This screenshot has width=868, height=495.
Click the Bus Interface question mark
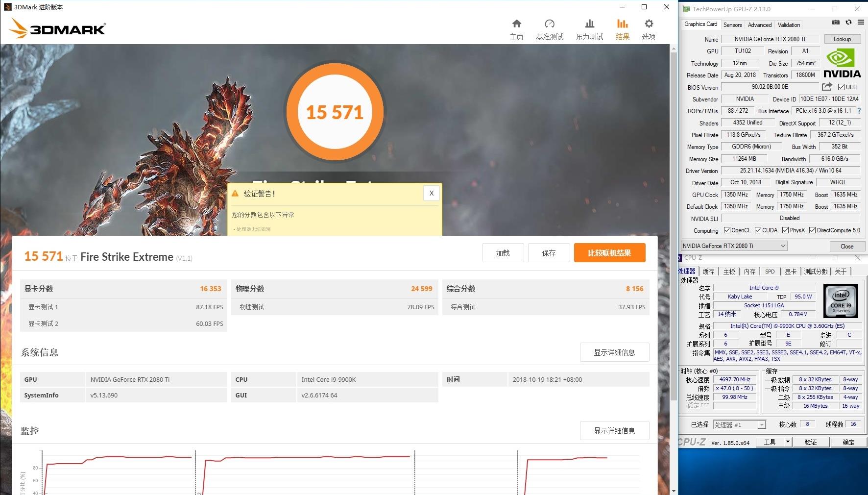tap(859, 111)
